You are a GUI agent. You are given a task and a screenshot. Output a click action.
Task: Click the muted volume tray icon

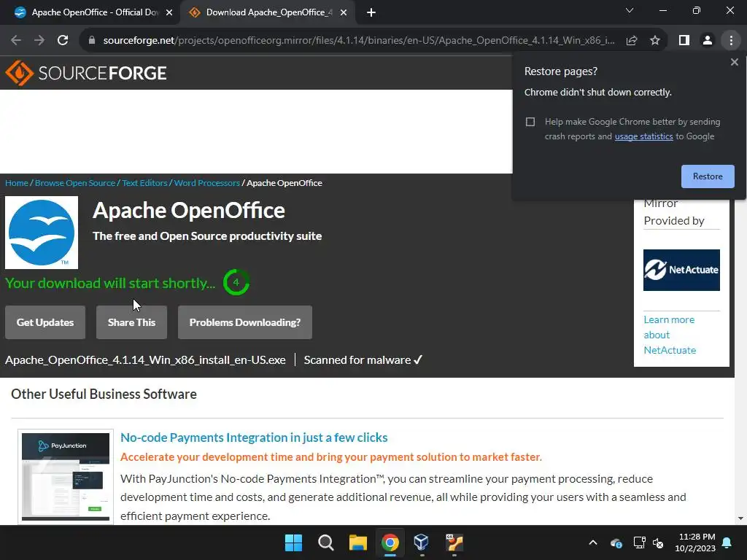[x=659, y=542]
